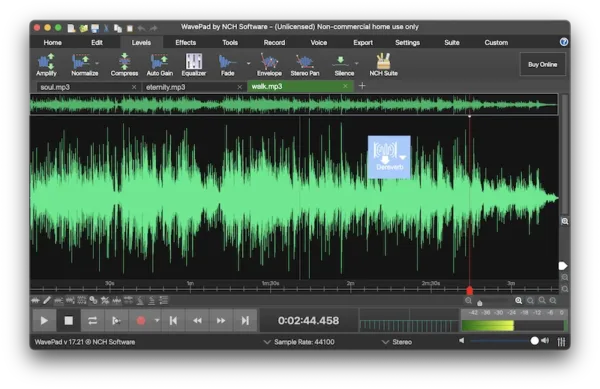Toggle loop playback

92,321
